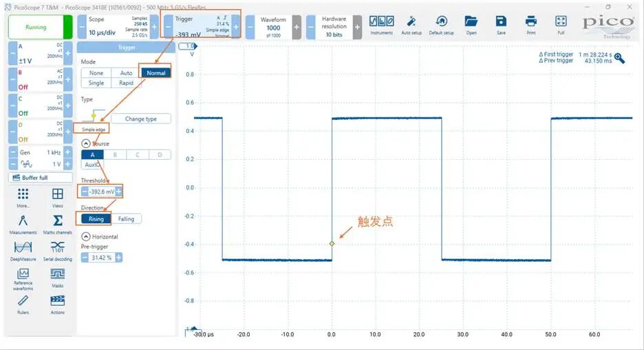Open the Gen signal generator settings
The image size is (644, 350).
40,152
